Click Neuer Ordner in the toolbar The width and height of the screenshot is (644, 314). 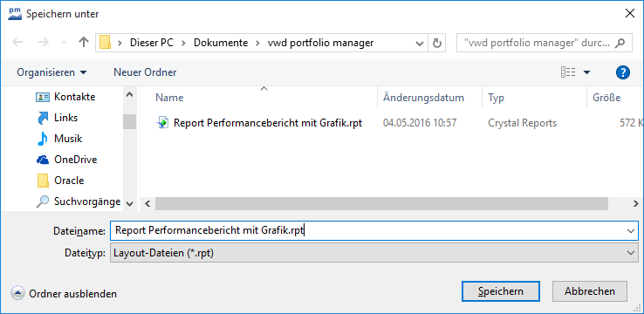pos(145,72)
